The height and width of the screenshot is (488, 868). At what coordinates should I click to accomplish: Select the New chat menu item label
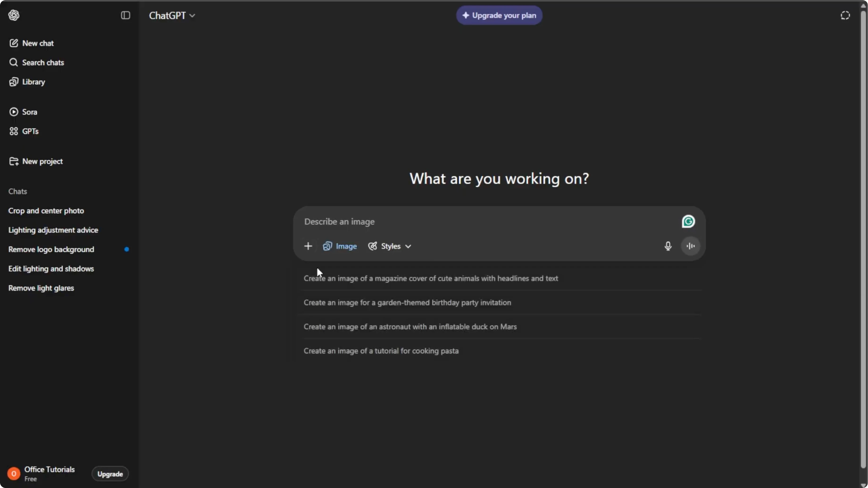(x=38, y=43)
